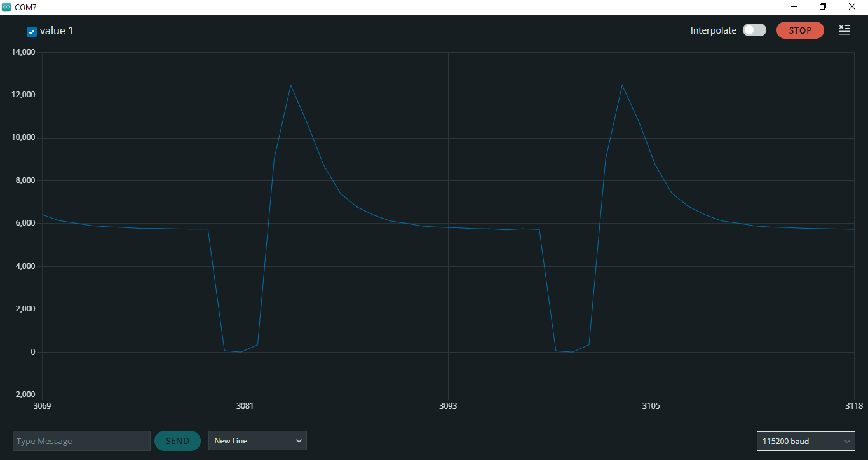Uncheck the value 1 checkbox
The height and width of the screenshot is (460, 868).
32,31
